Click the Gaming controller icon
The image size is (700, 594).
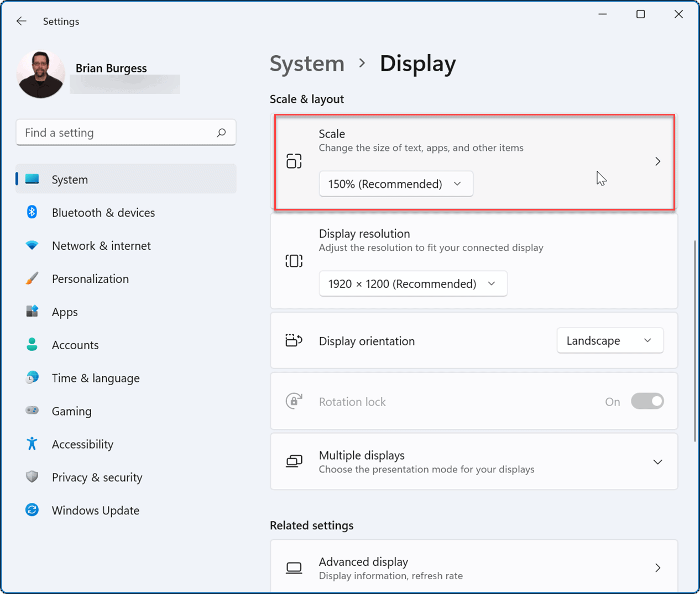point(32,411)
